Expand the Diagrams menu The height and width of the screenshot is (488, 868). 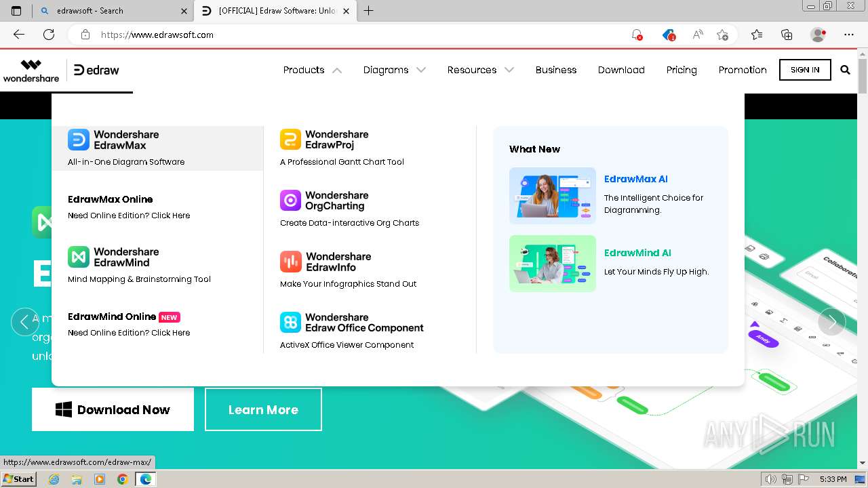(x=394, y=70)
